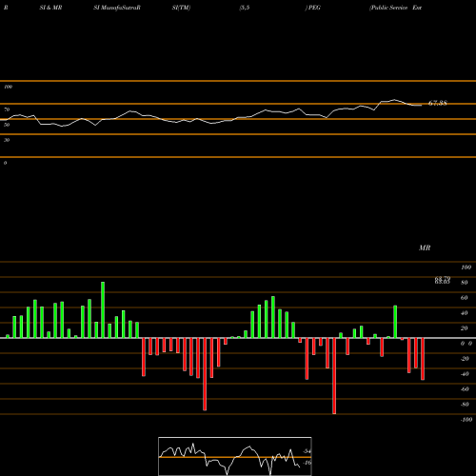
Task: Click the rightmost red bar in MR histogram
Action: pos(423,359)
